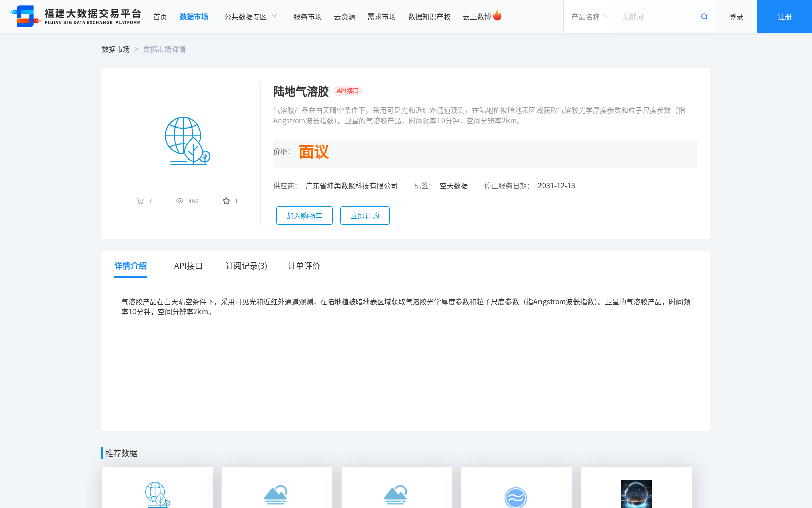Switch to the 订单评价 tab
The width and height of the screenshot is (812, 508).
click(x=304, y=266)
